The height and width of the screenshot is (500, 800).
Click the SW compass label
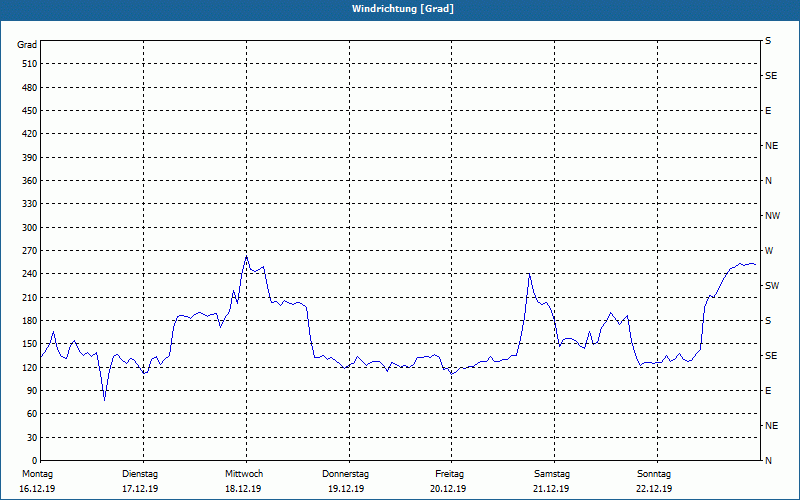coord(772,286)
